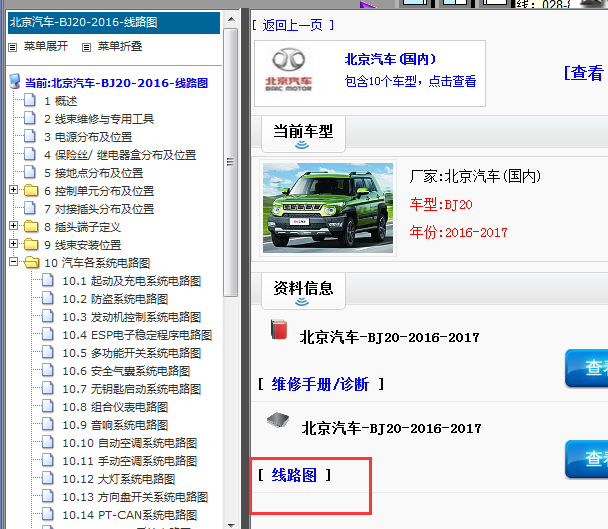Open 10.7 无钥匙启动系统电路图
Image resolution: width=608 pixels, height=529 pixels.
coord(131,389)
